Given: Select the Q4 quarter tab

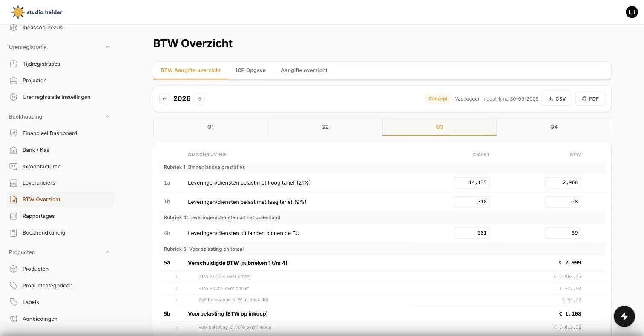Looking at the screenshot, I should pyautogui.click(x=554, y=127).
